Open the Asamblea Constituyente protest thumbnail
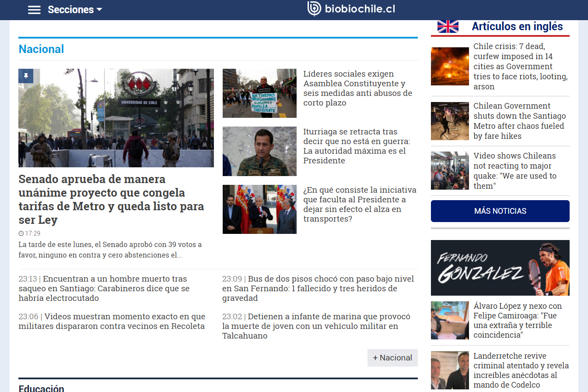 point(259,93)
